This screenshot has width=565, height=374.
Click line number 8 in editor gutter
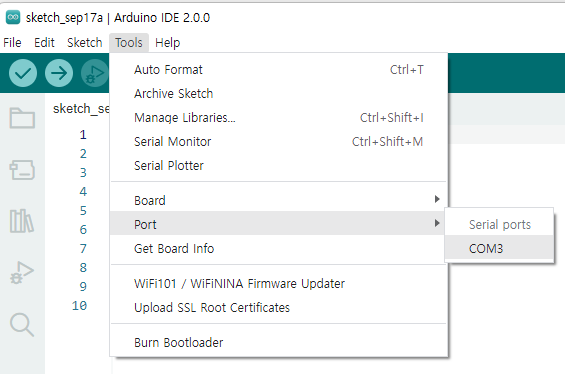pyautogui.click(x=83, y=267)
